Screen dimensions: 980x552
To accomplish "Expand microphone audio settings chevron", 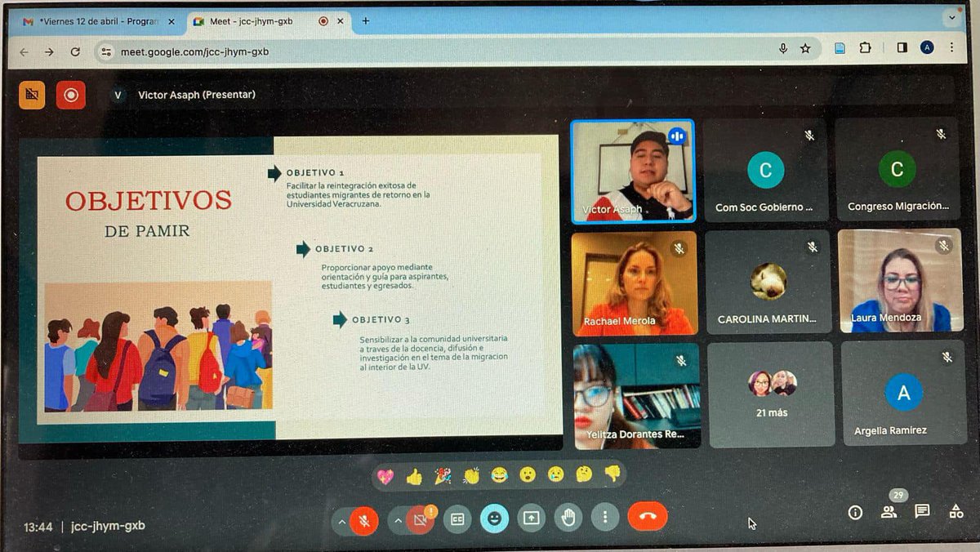I will [x=341, y=520].
